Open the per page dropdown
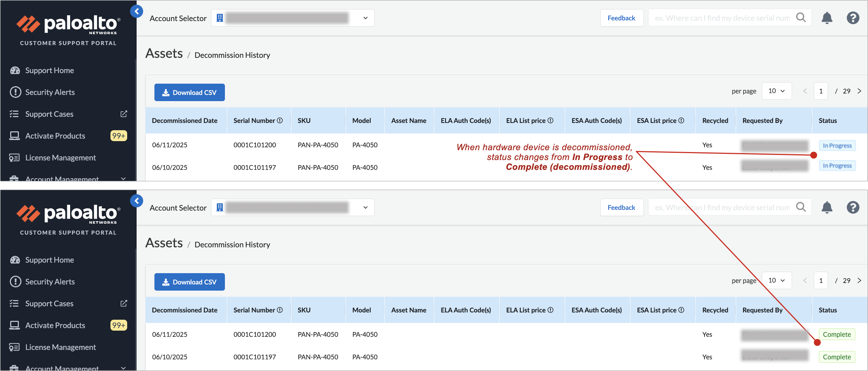The image size is (868, 371). pyautogui.click(x=777, y=91)
